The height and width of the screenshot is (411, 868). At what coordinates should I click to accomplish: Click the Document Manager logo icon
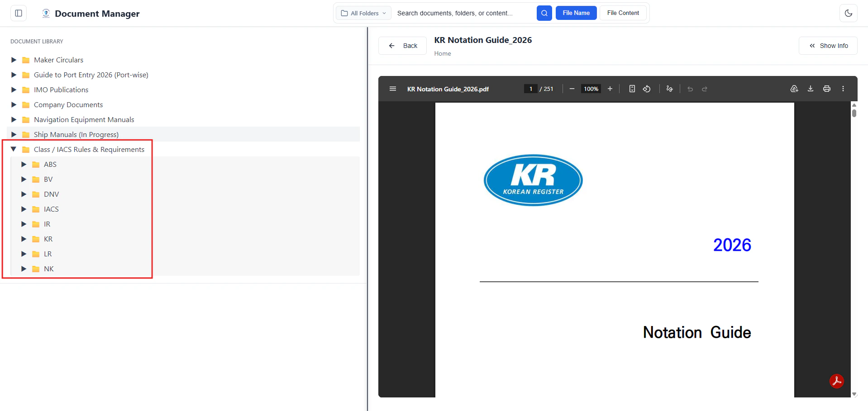[46, 13]
